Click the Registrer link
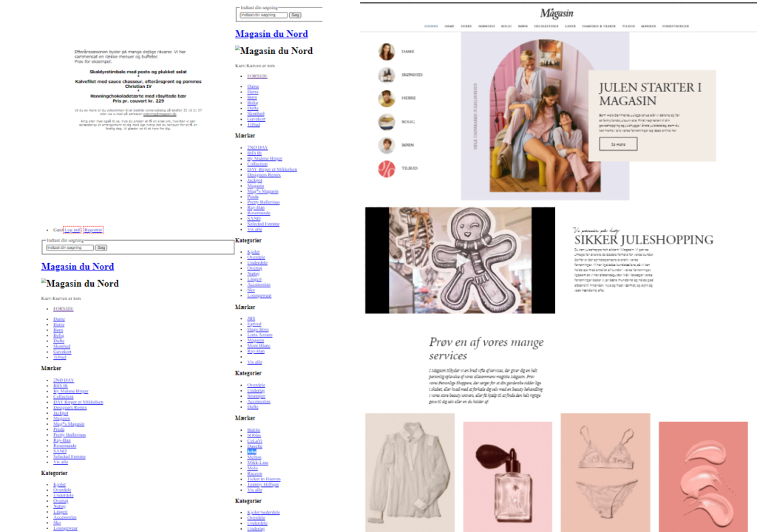This screenshot has height=532, width=757. pyautogui.click(x=92, y=230)
